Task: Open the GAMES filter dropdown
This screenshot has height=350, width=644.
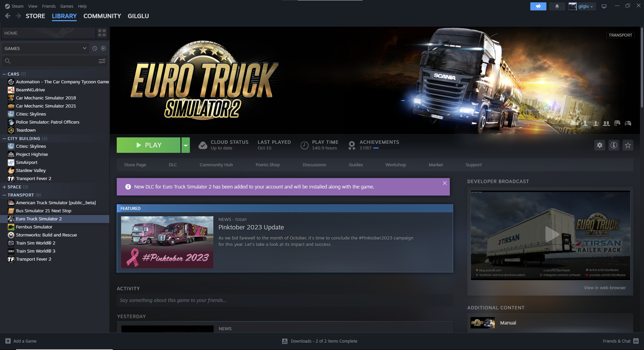Action: 45,48
